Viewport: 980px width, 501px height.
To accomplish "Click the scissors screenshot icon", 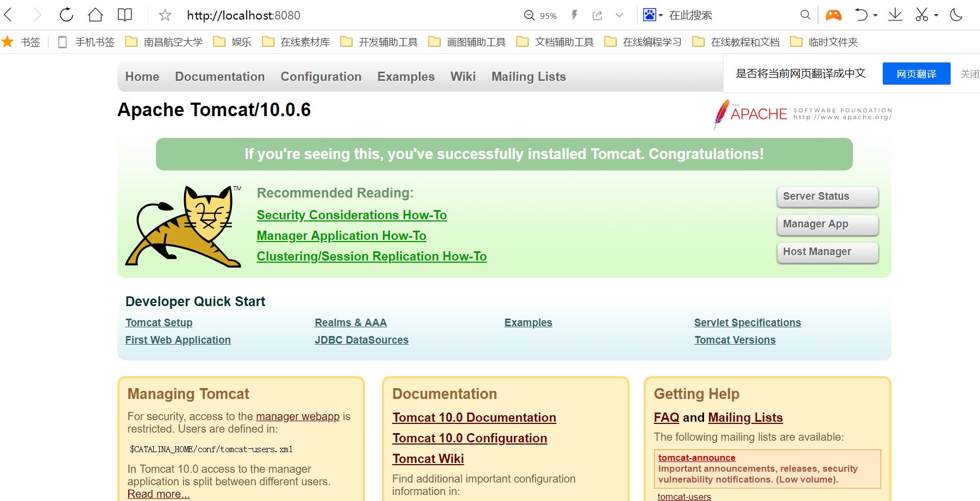I will (922, 15).
